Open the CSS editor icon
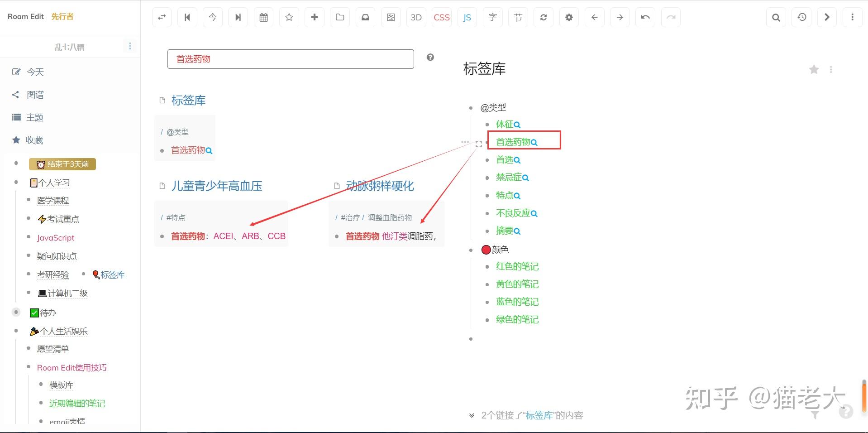 441,17
